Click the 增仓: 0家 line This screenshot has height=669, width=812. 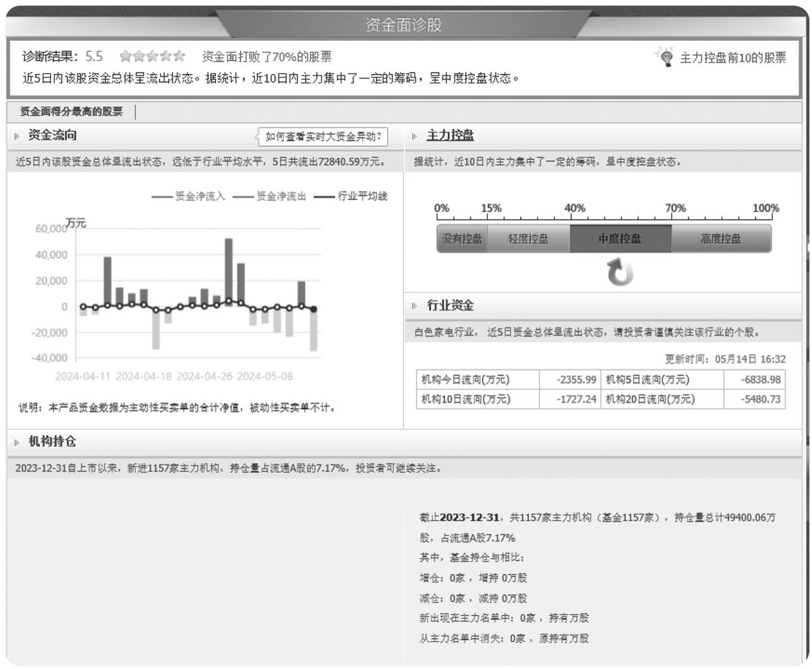(x=474, y=578)
